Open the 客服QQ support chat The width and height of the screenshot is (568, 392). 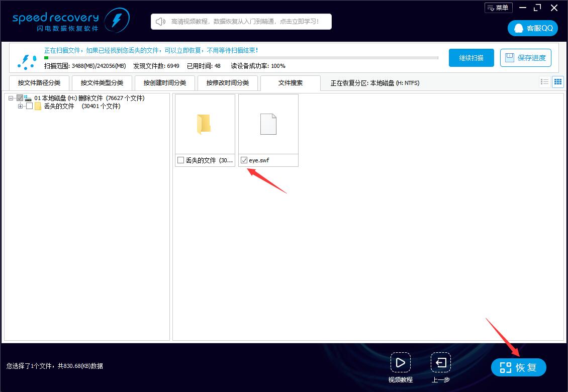click(532, 28)
